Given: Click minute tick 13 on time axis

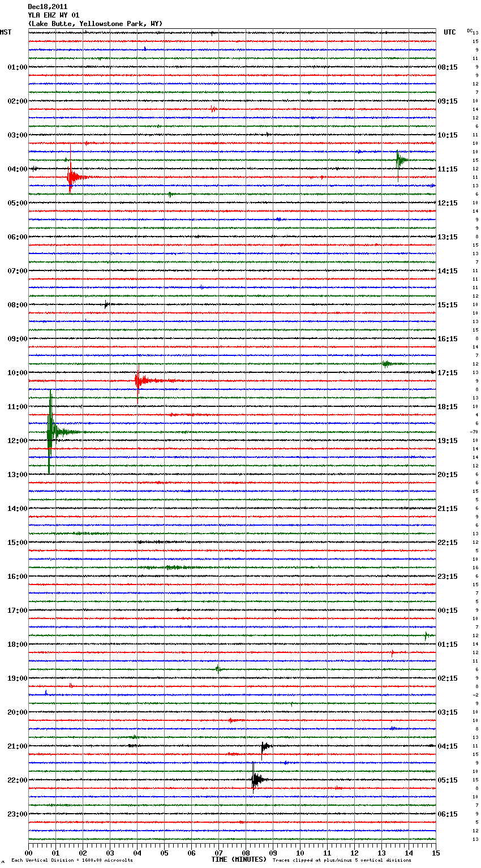Looking at the screenshot, I should point(381,853).
